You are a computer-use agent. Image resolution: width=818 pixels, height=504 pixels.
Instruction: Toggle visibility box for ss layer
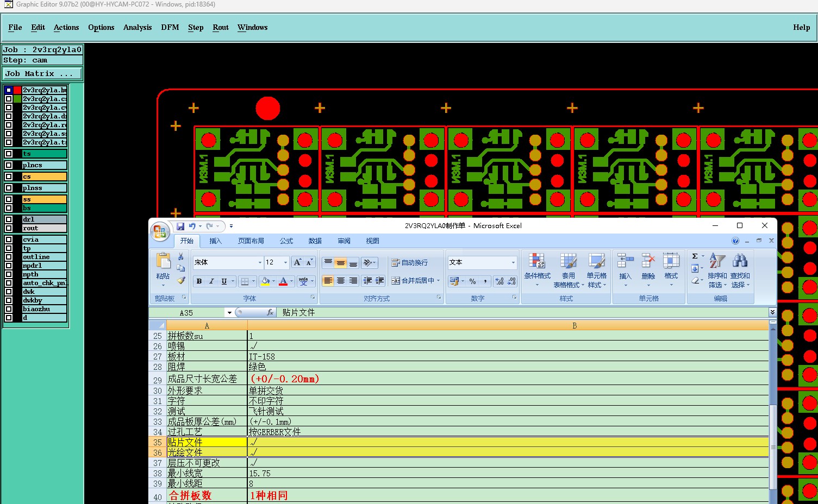9,199
